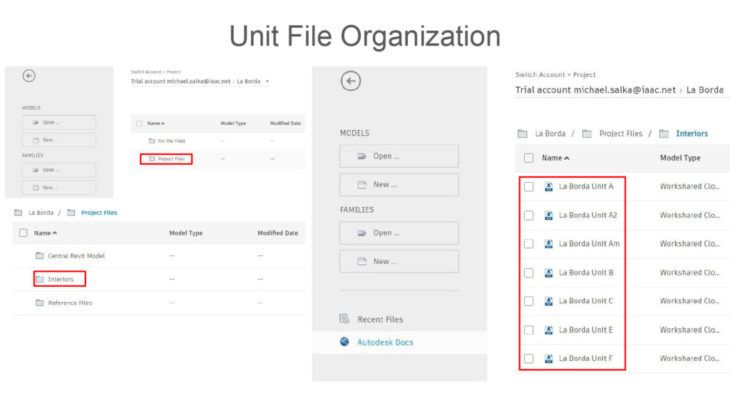Click the folder icon in highlighted Interiors row
Image resolution: width=730 pixels, height=411 pixels.
click(x=39, y=279)
